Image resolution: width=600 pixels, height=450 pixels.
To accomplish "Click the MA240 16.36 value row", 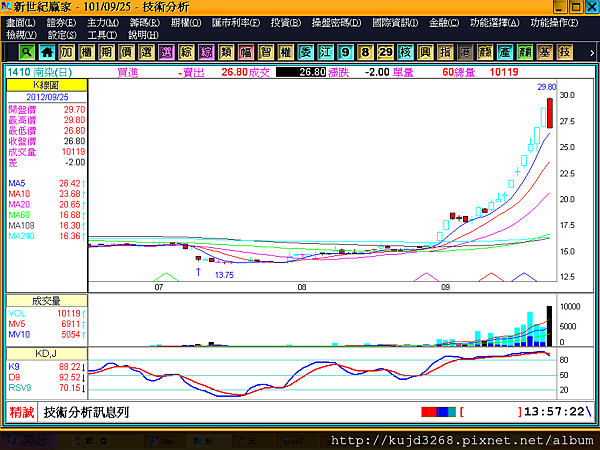I will (x=47, y=236).
